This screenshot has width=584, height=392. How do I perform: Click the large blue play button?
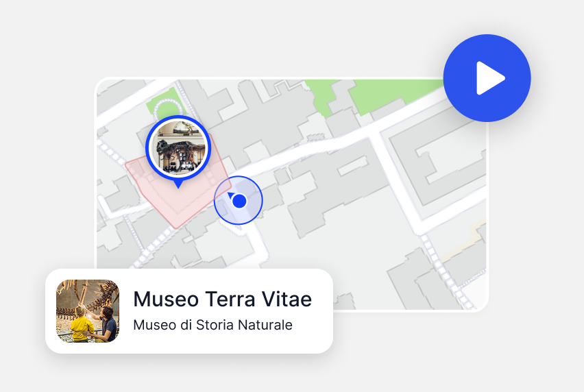pos(487,78)
